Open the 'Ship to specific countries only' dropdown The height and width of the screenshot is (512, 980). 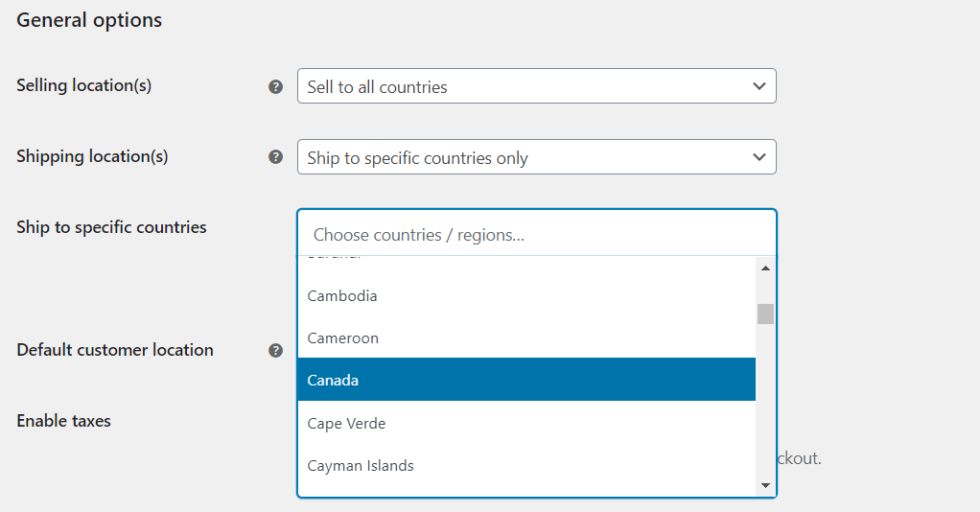click(536, 157)
